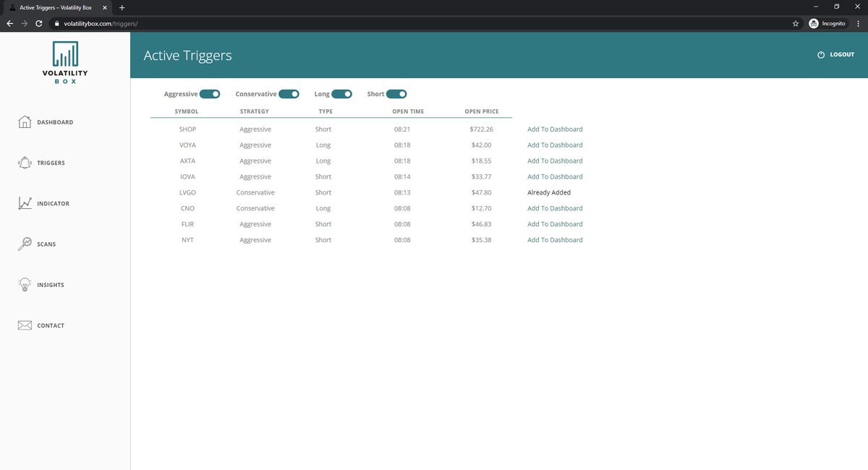Viewport: 868px width, 470px height.
Task: Click the Strategy column header
Action: tap(255, 111)
